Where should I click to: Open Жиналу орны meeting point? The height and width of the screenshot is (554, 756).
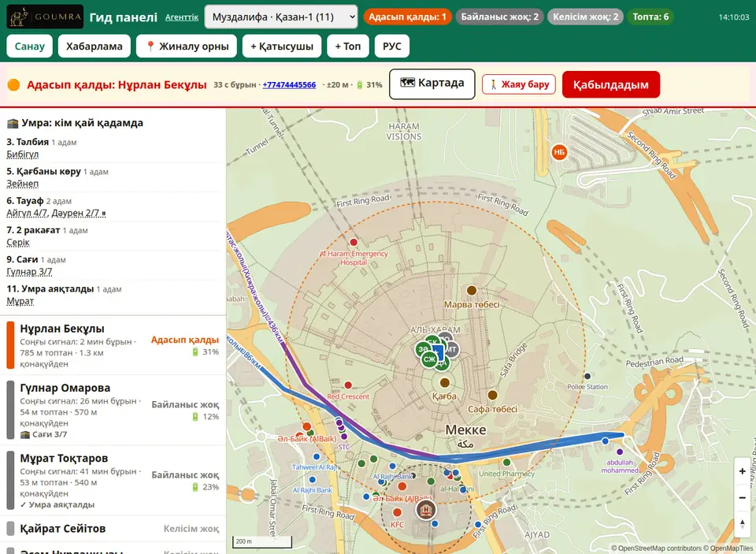(x=187, y=46)
